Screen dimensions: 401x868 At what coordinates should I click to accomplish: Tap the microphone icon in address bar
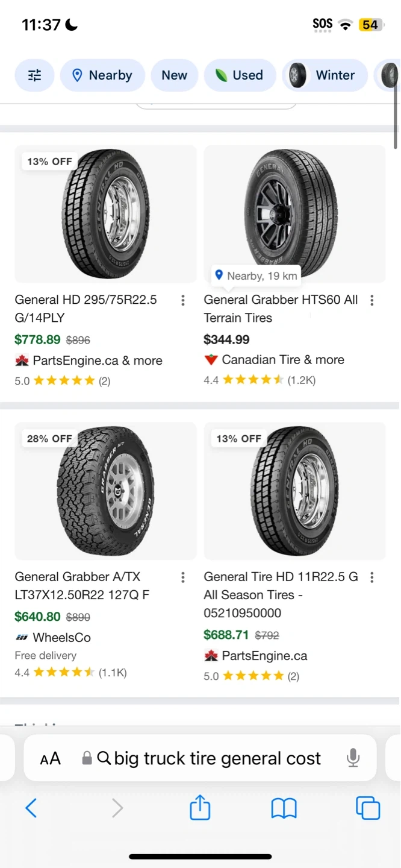tap(353, 758)
